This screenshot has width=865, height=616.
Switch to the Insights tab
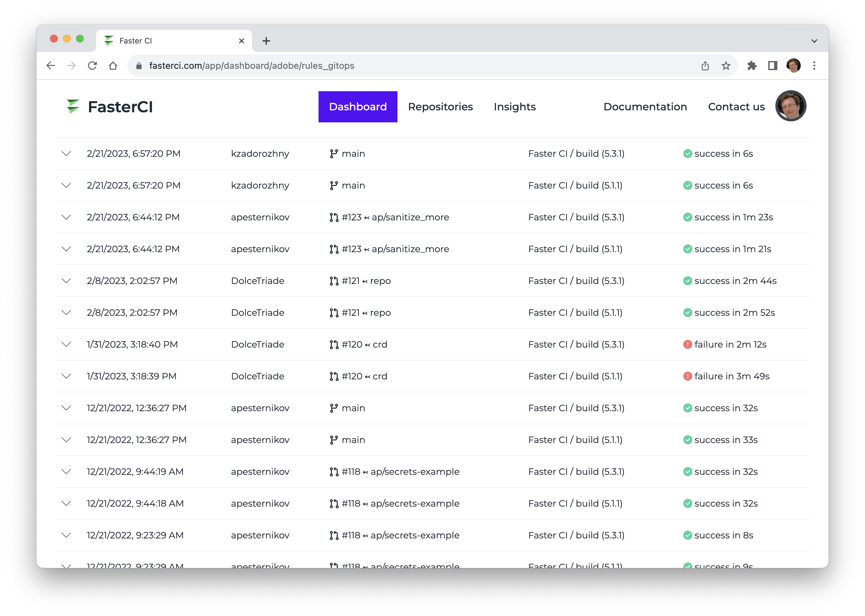[514, 106]
